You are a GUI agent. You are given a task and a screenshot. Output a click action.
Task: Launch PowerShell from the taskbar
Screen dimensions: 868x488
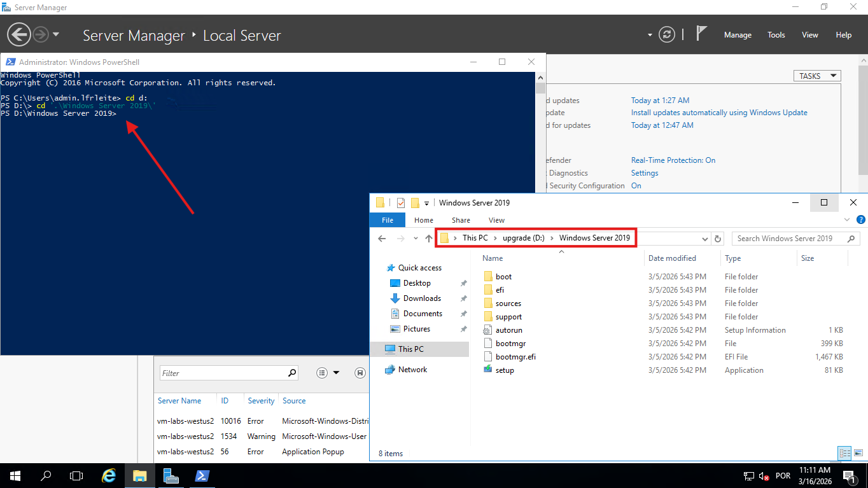click(x=202, y=475)
